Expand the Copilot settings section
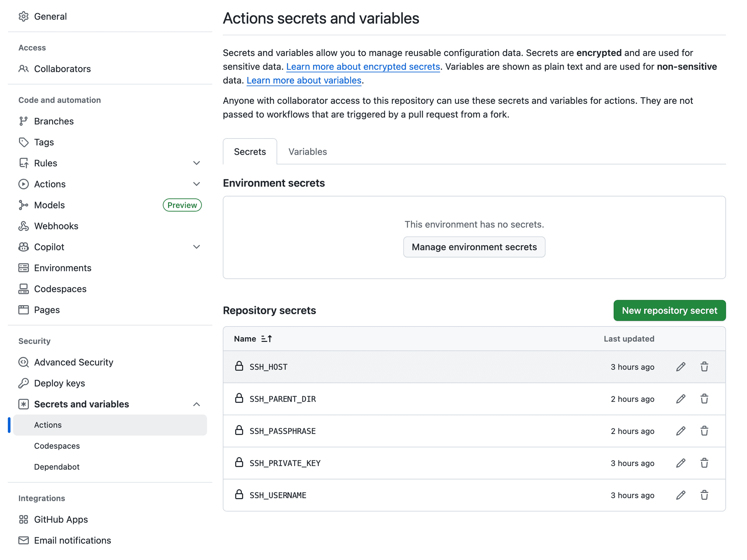The image size is (747, 560). [x=196, y=247]
